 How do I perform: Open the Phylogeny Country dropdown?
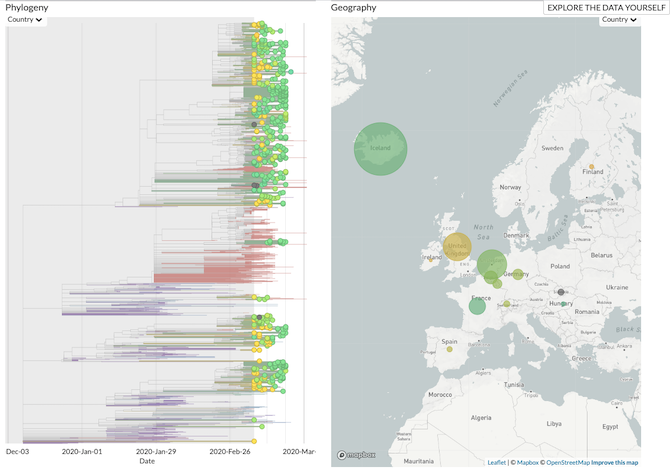tap(26, 19)
